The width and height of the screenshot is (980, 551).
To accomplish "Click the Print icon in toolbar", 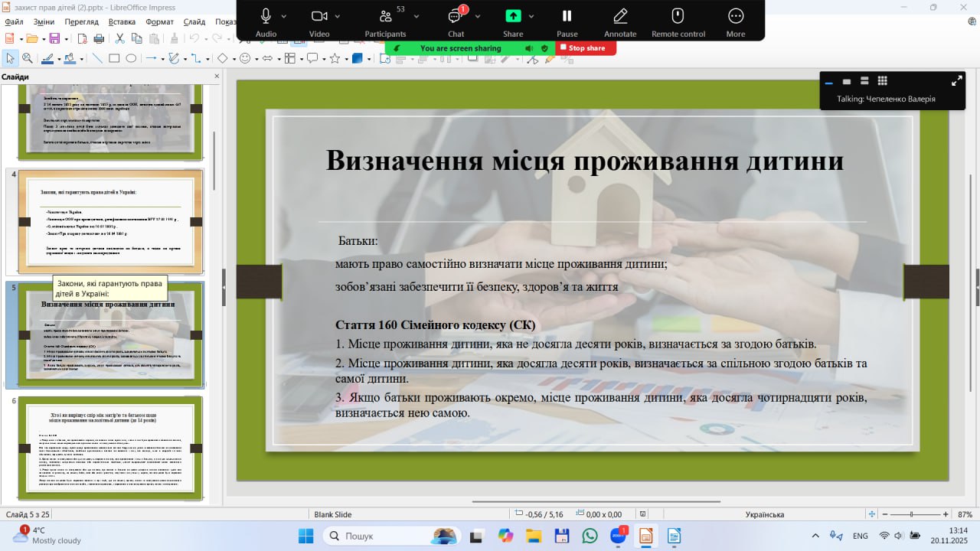I will click(99, 38).
